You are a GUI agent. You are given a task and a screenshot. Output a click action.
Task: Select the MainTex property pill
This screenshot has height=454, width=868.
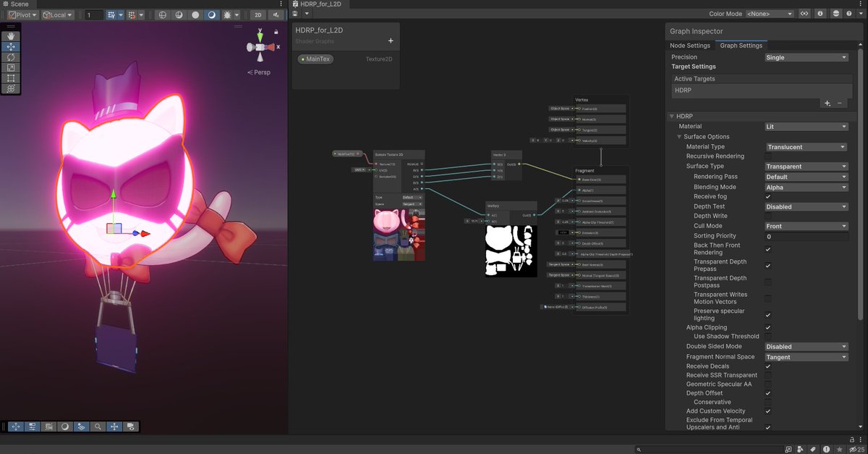tap(315, 59)
